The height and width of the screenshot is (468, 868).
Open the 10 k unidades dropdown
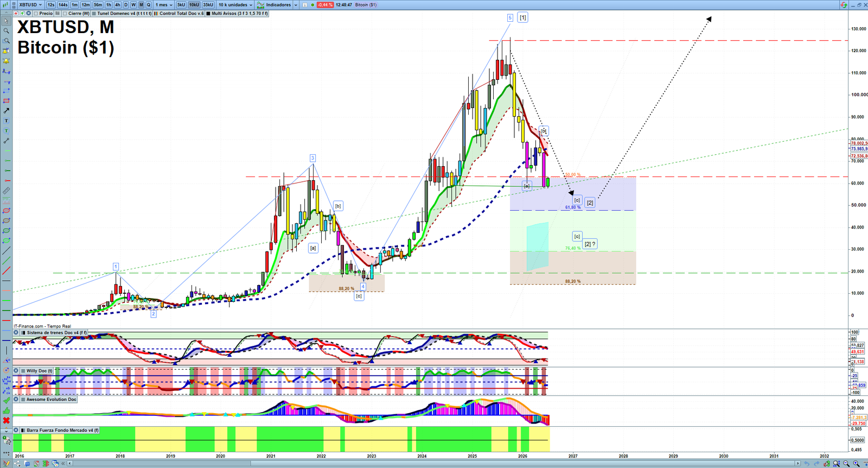coord(235,5)
